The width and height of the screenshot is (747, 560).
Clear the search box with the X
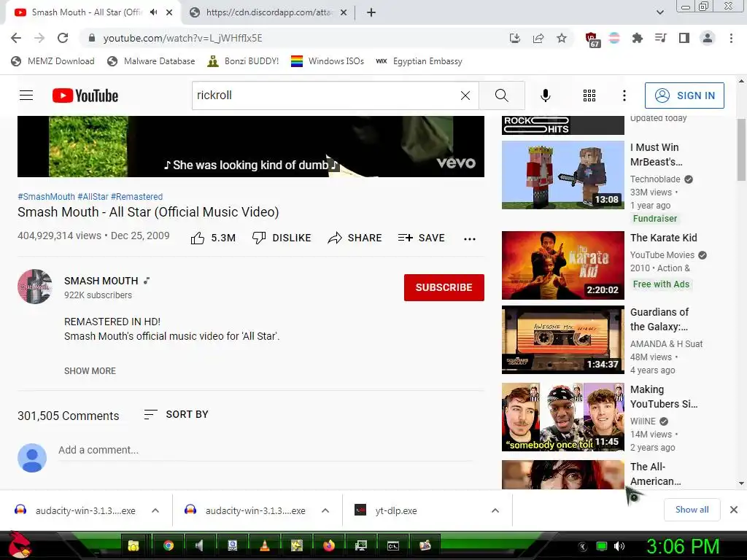click(465, 96)
